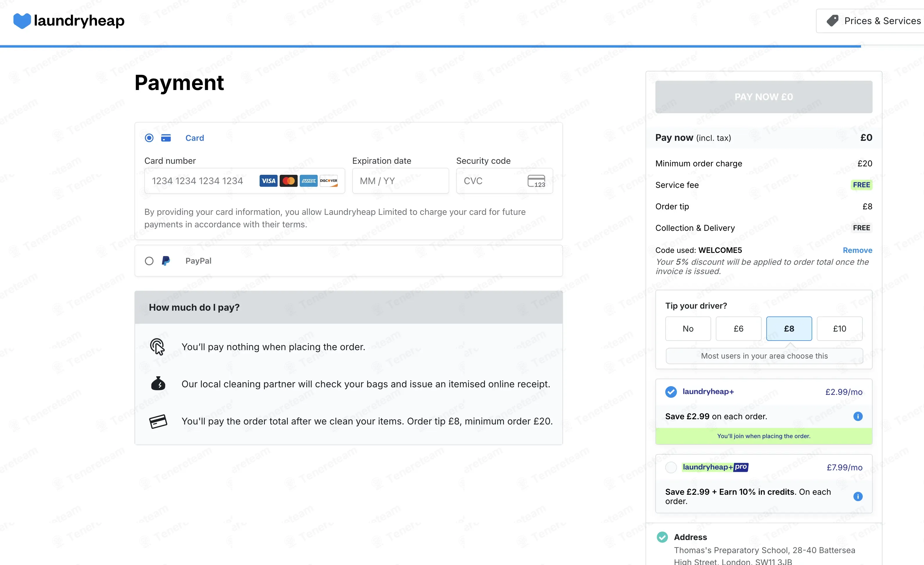The width and height of the screenshot is (924, 565).
Task: Click 'Most users in your area choose this'
Action: (764, 356)
